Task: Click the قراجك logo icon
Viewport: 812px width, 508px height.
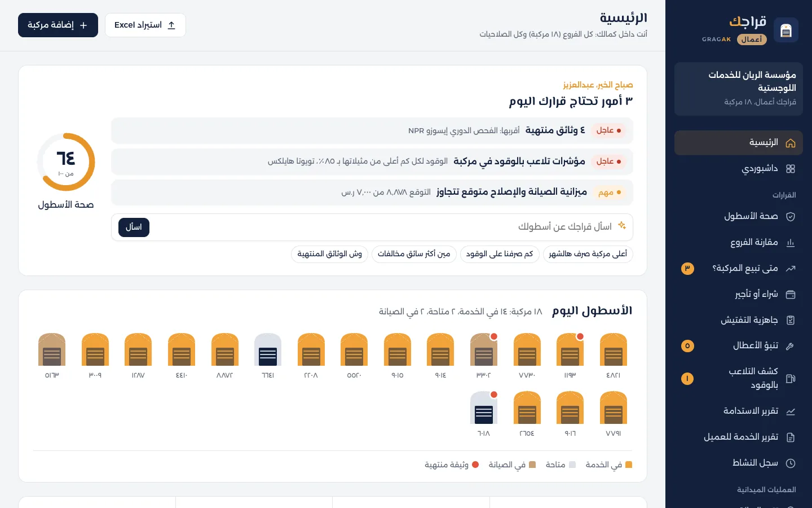Action: pos(786,30)
